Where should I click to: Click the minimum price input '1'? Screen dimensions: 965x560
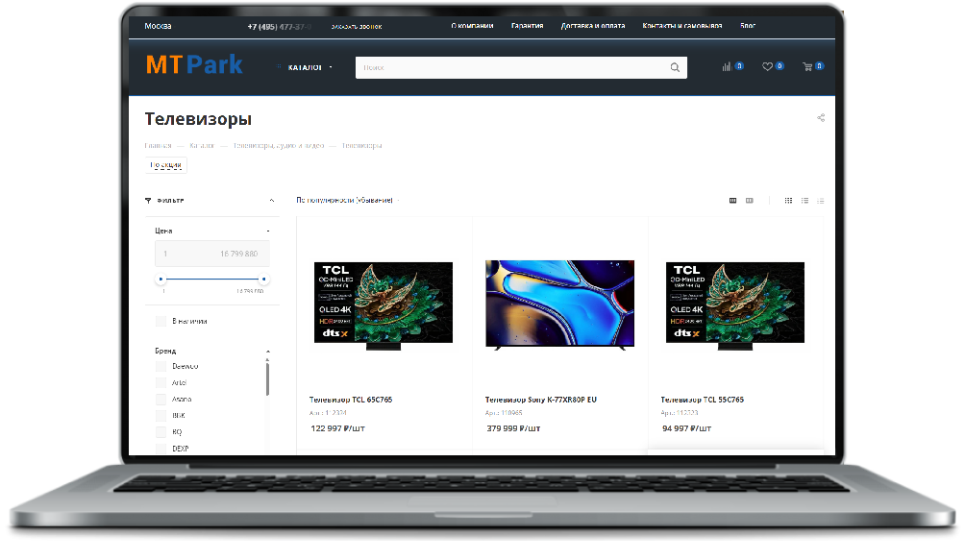coord(182,254)
